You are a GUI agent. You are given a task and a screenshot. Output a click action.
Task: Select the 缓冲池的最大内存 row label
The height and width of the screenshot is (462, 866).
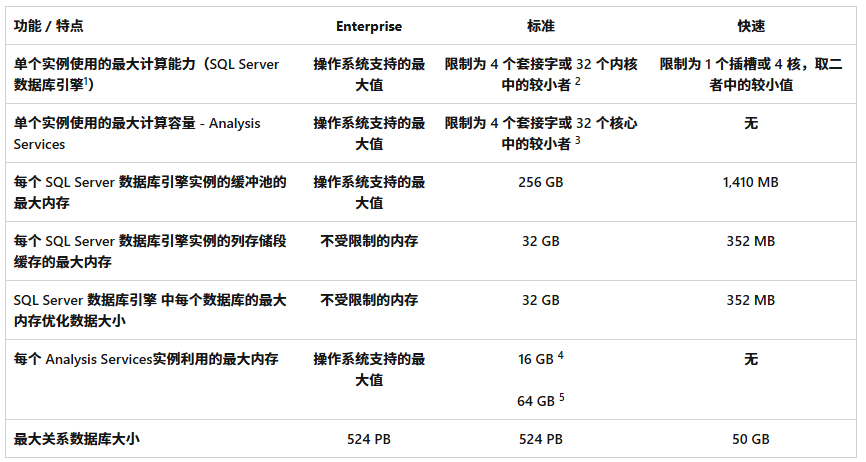pyautogui.click(x=150, y=192)
